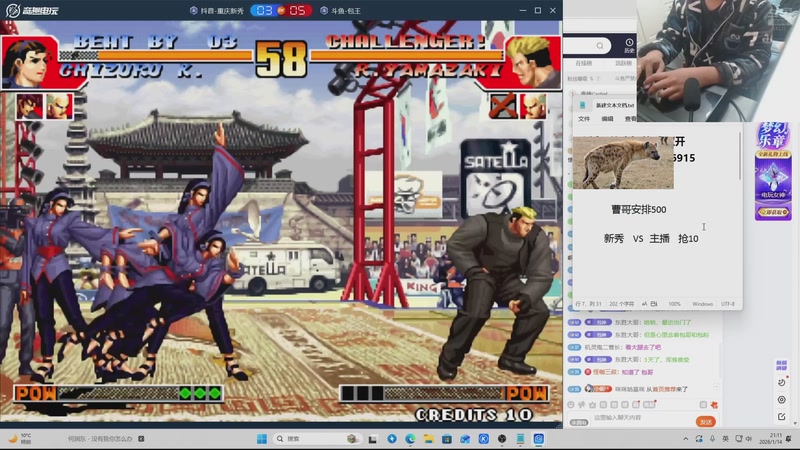Click the megaphone icon above chat input
Image resolution: width=800 pixels, height=450 pixels.
[x=582, y=405]
